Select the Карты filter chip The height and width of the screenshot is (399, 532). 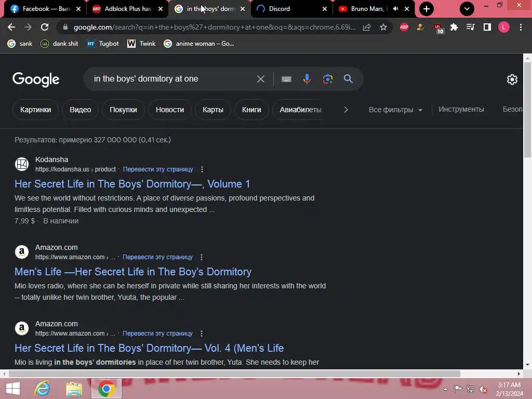(x=212, y=110)
